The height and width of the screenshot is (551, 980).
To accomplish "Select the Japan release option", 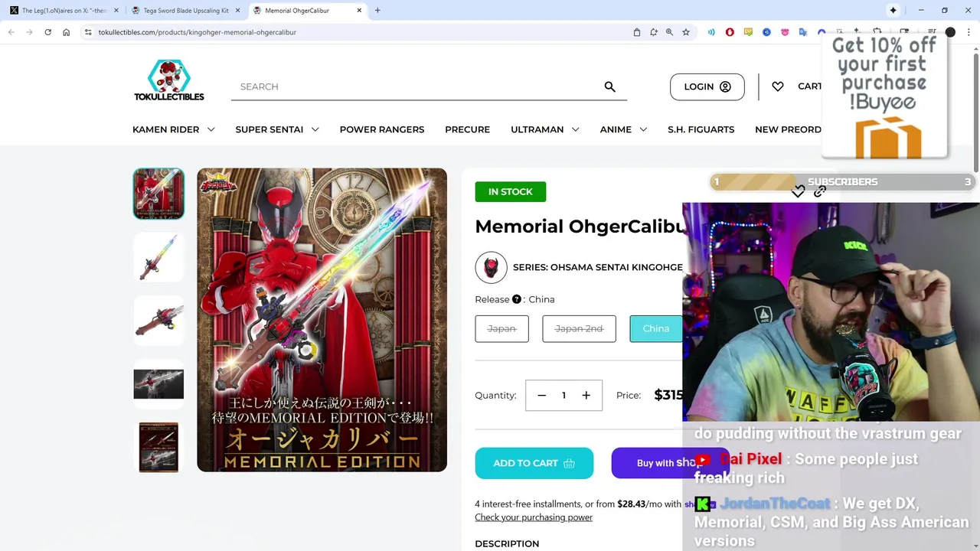I will (501, 328).
